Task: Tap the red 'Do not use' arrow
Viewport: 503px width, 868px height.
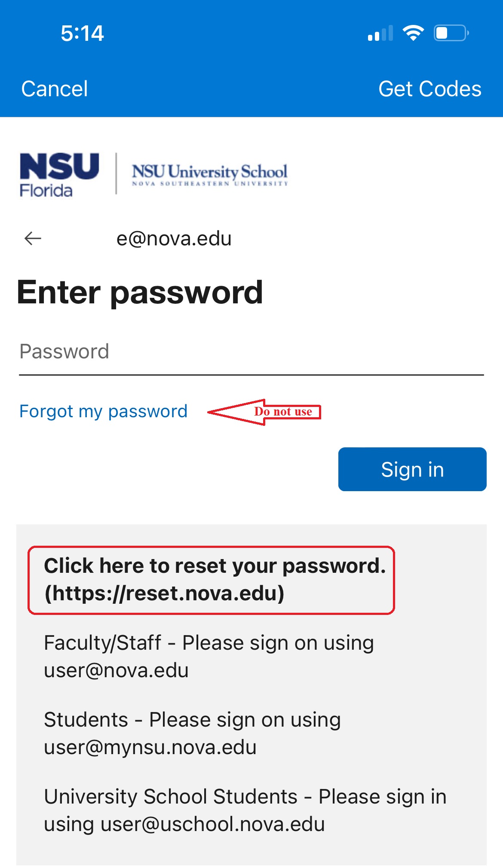Action: [x=264, y=412]
